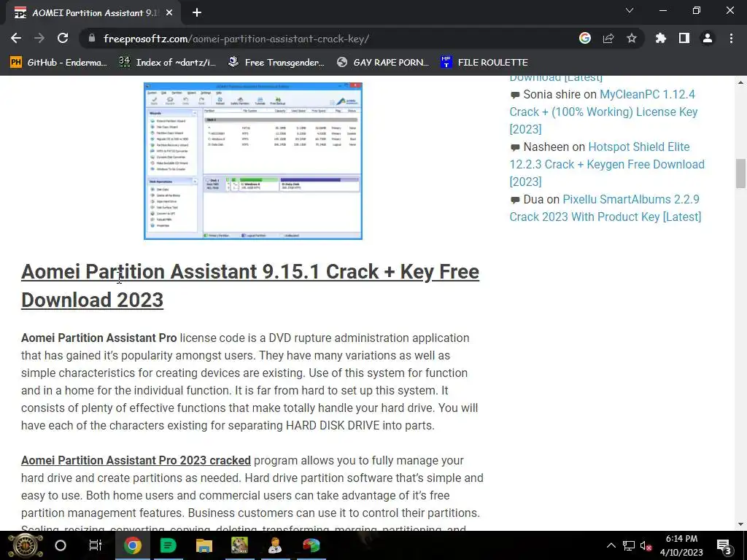Click the Nasheen comment author text
Viewport: 747px width, 560px height.
pos(546,147)
